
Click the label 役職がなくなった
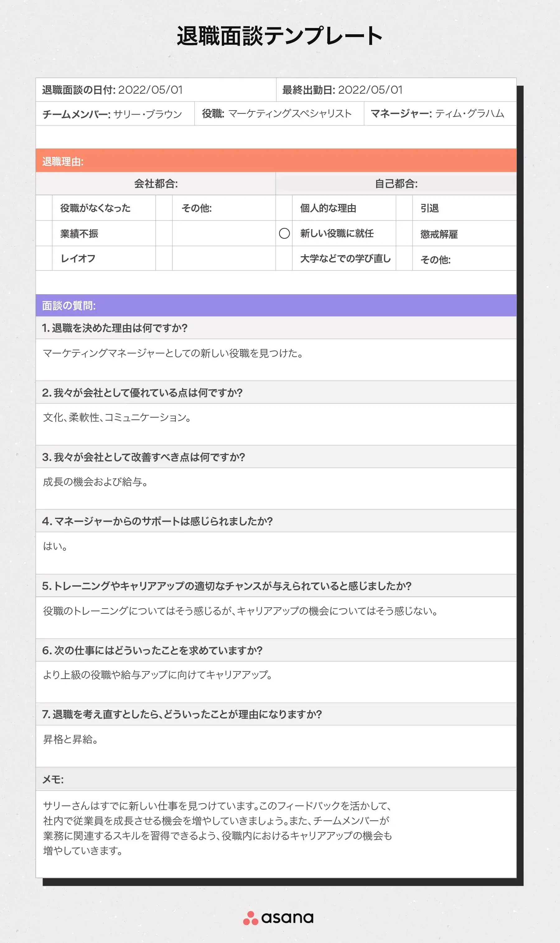coord(96,208)
